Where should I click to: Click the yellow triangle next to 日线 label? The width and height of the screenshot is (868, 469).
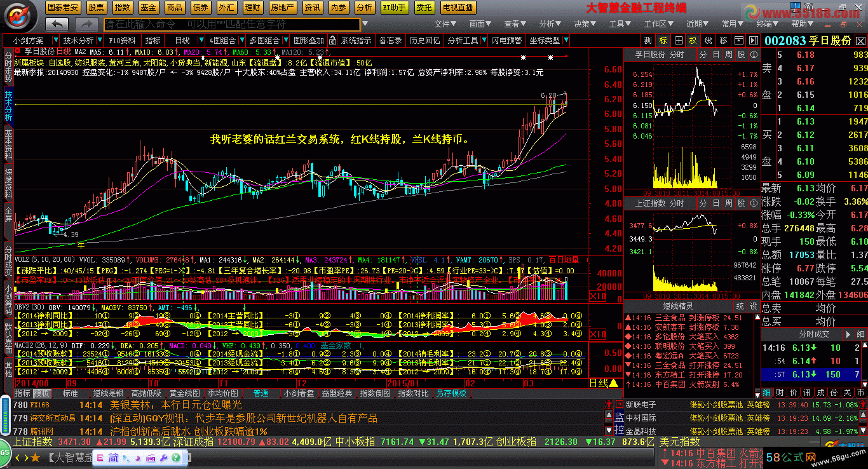coord(613,383)
